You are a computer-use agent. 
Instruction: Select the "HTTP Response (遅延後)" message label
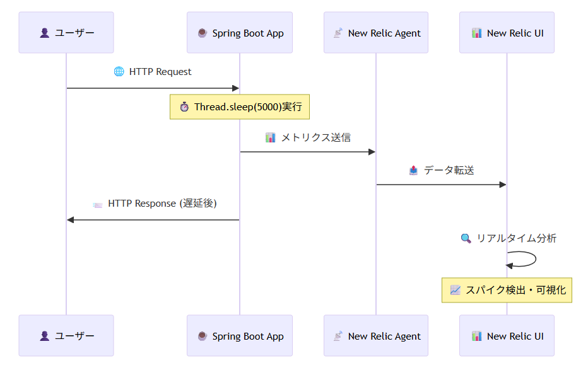[162, 204]
